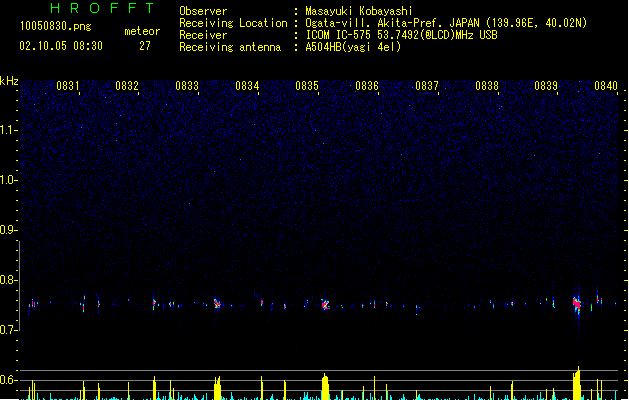Viewport: 629px width, 400px height.
Task: Click the Observer label
Action: [203, 11]
